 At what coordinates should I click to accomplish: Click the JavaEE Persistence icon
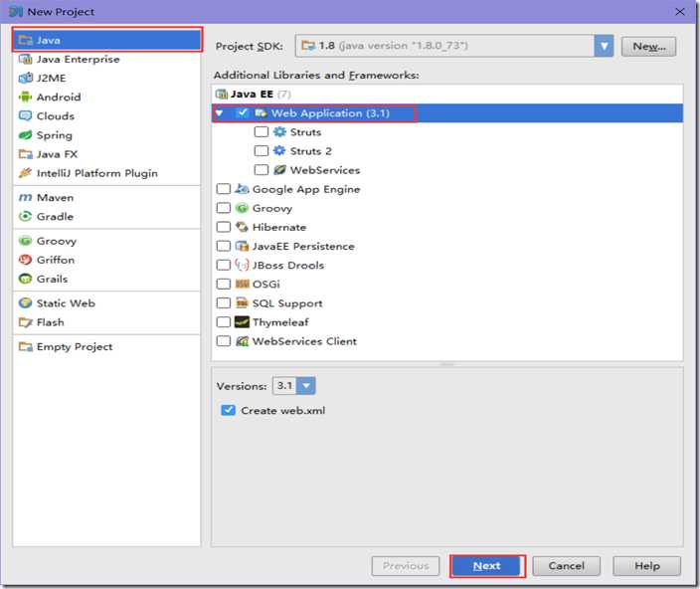242,246
